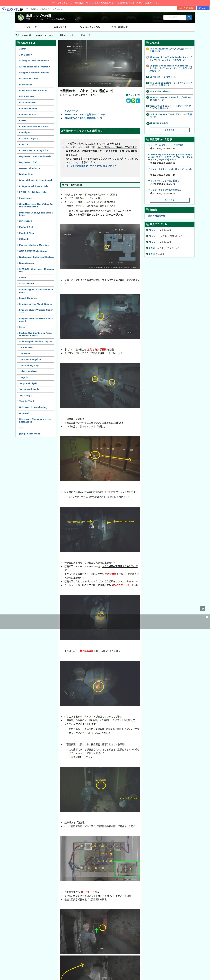Open the library bookshelf arrow screenshot
This screenshot has height=980, width=210.
coord(100,459)
